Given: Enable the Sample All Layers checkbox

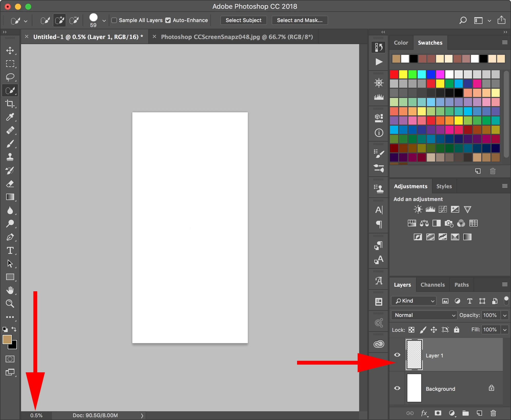Looking at the screenshot, I should point(114,20).
